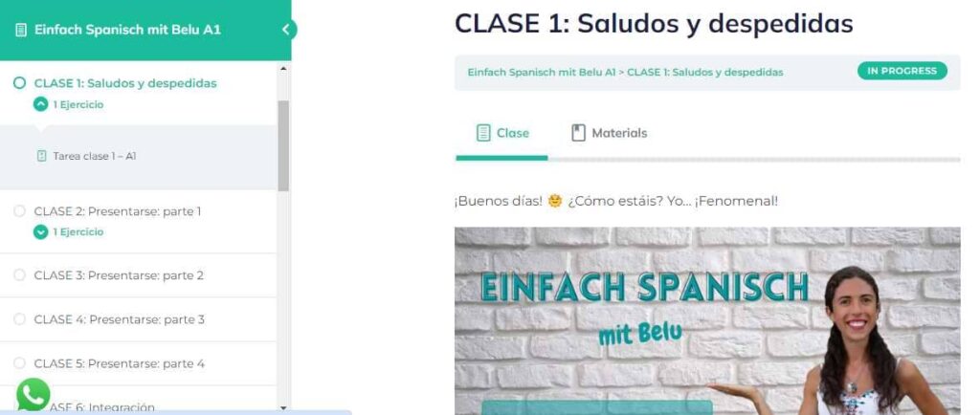Play the Einfach Spanisch video thumbnail
The image size is (980, 415).
tap(707, 320)
